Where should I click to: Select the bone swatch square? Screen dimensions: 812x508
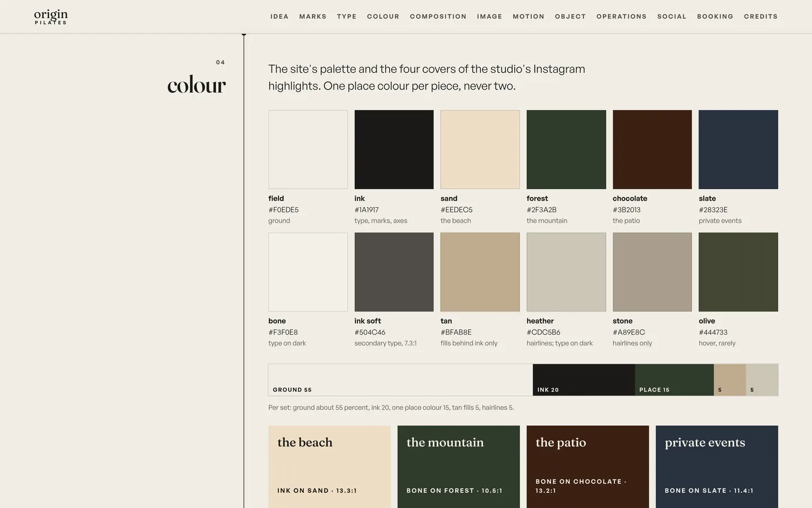[308, 272]
